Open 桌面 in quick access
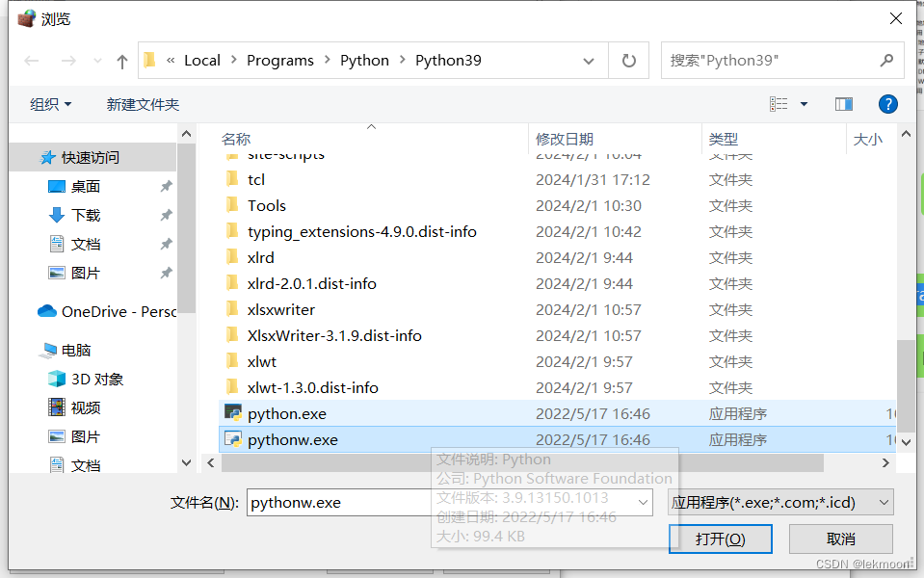Viewport: 924px width, 578px height. [86, 186]
